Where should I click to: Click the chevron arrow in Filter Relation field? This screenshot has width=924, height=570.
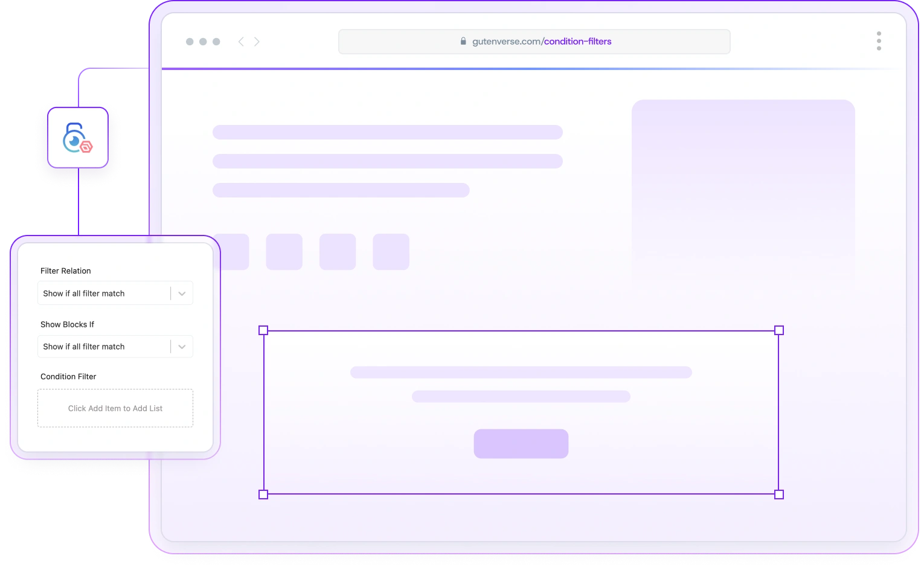(x=182, y=293)
